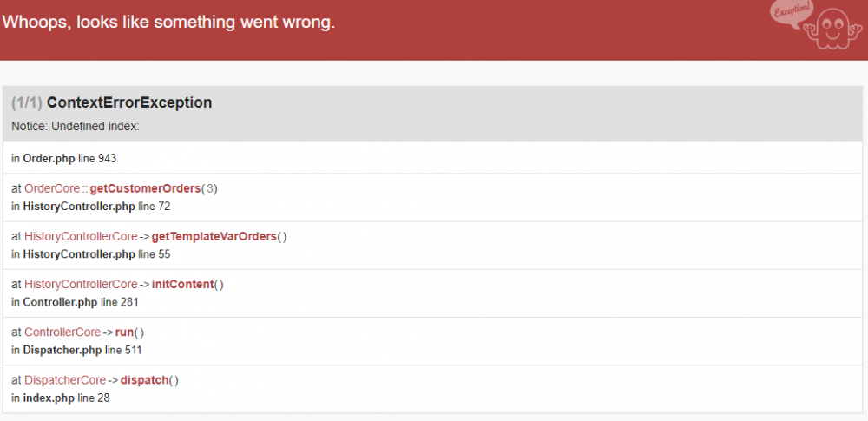The width and height of the screenshot is (868, 421).
Task: Open the initContent method link
Action: (182, 284)
